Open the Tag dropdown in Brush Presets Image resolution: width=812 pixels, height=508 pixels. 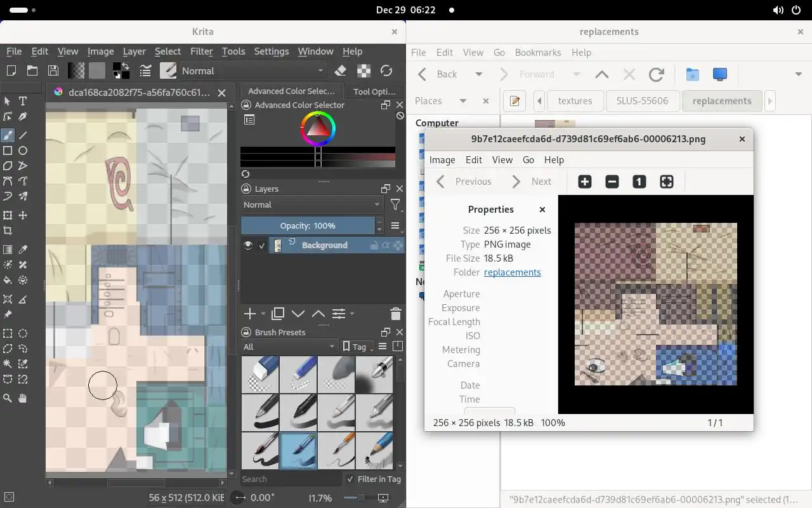coord(358,347)
